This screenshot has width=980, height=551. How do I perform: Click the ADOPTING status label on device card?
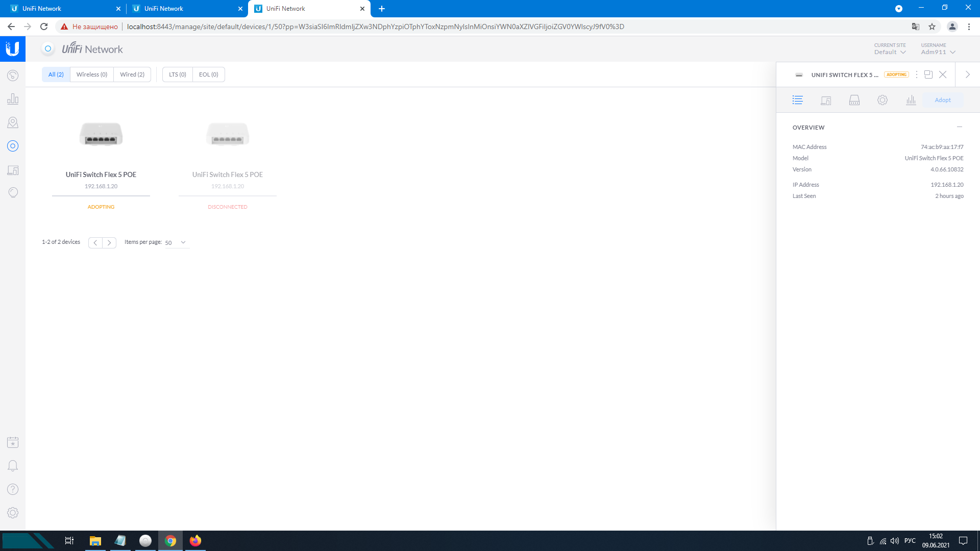(101, 207)
